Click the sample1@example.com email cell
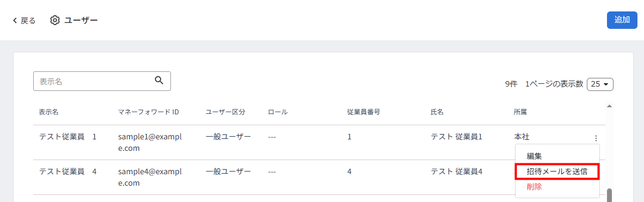Screen dimensions: 644x202 point(150,143)
